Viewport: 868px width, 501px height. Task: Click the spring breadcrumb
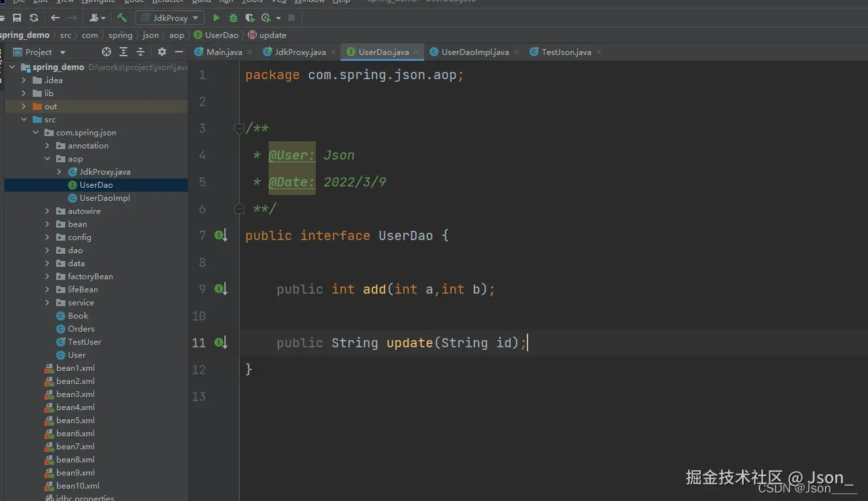(120, 35)
